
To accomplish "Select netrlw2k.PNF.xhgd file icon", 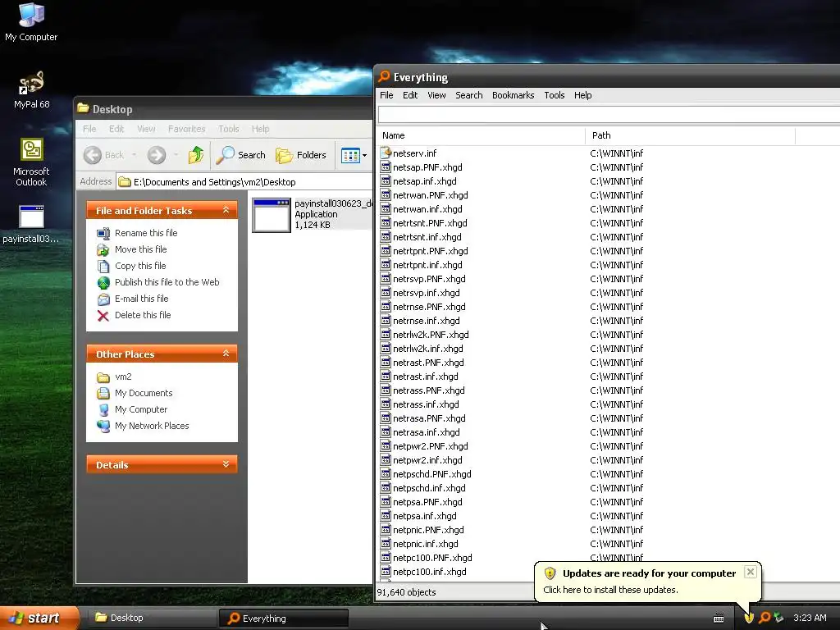I will tap(386, 335).
